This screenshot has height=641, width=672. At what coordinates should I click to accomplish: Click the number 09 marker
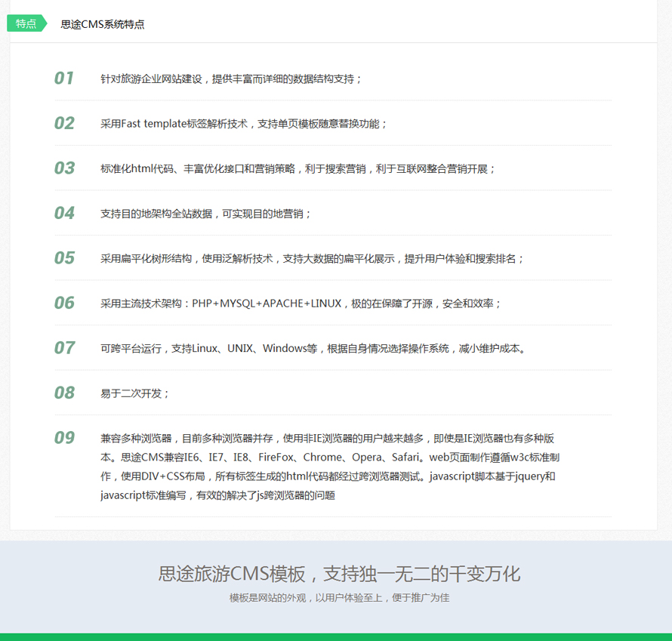point(64,437)
